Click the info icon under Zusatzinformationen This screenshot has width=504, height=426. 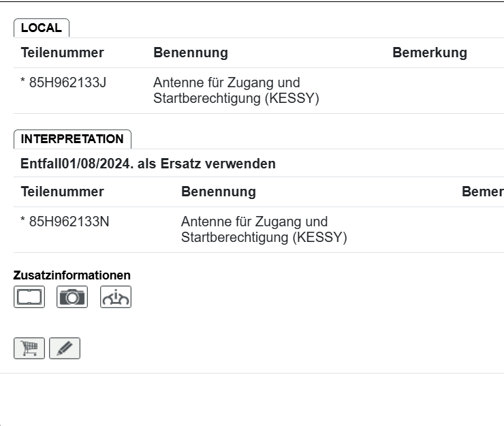point(116,297)
